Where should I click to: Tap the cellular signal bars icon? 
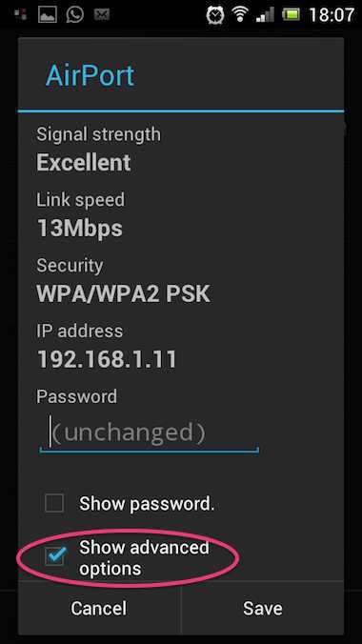point(265,15)
